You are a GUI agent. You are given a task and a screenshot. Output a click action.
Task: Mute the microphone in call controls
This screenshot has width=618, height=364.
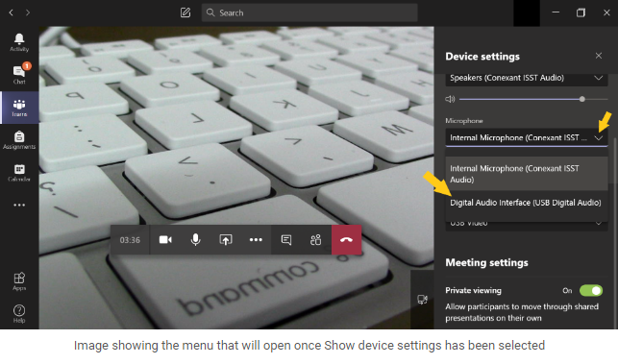point(195,240)
